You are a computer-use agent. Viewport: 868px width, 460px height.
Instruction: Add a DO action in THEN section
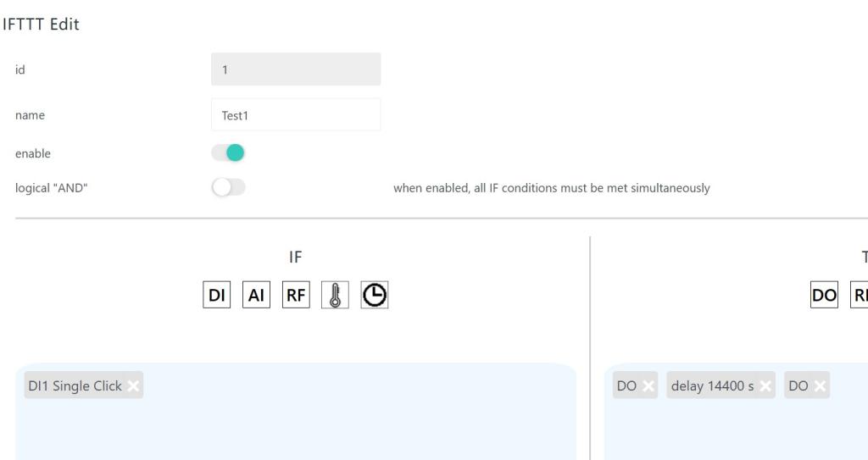coord(824,294)
